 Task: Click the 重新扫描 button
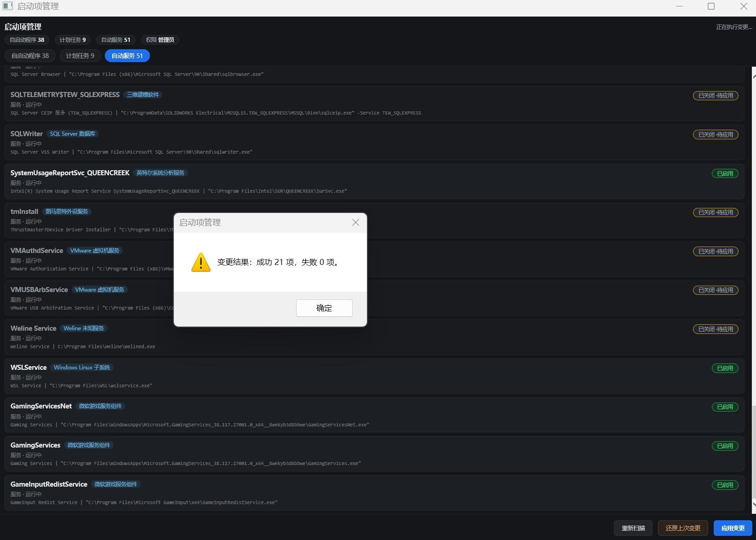[x=633, y=528]
